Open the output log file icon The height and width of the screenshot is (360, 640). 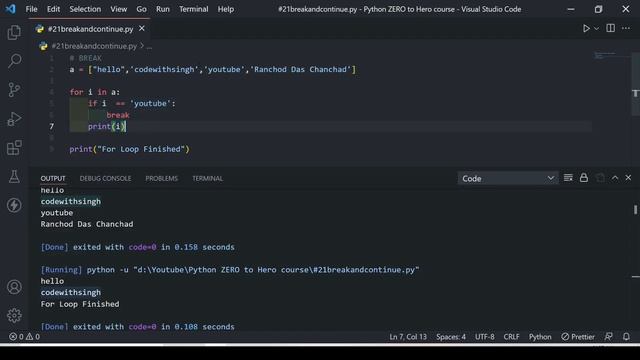600,178
